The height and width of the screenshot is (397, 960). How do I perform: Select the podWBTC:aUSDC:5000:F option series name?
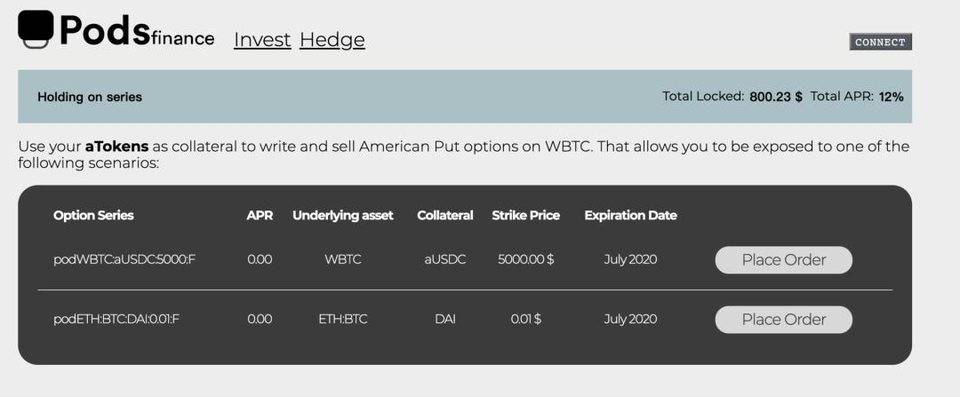(x=124, y=259)
